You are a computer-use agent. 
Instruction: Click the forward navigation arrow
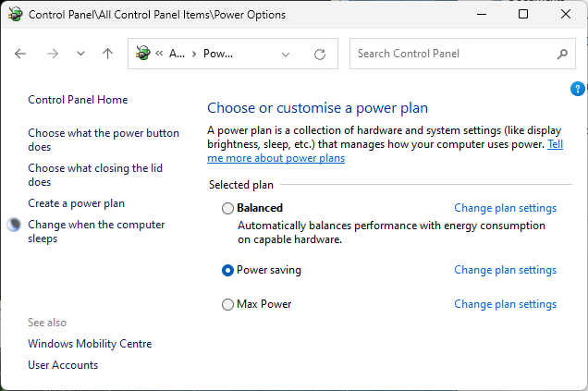[53, 54]
